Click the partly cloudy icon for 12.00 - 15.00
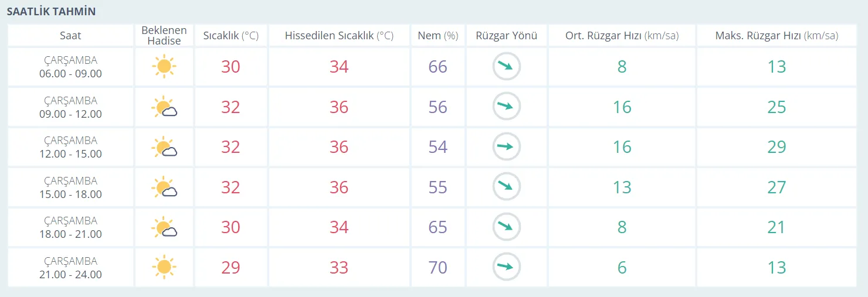868x297 pixels. (x=164, y=147)
